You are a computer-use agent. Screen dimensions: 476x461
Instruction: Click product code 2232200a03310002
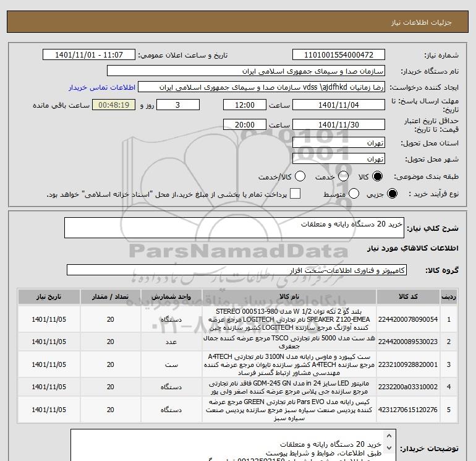point(408,387)
